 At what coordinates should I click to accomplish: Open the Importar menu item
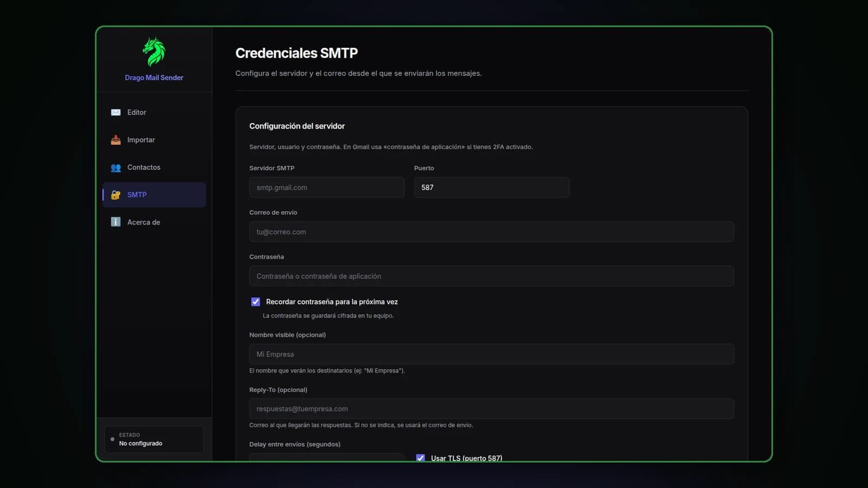[x=154, y=140]
